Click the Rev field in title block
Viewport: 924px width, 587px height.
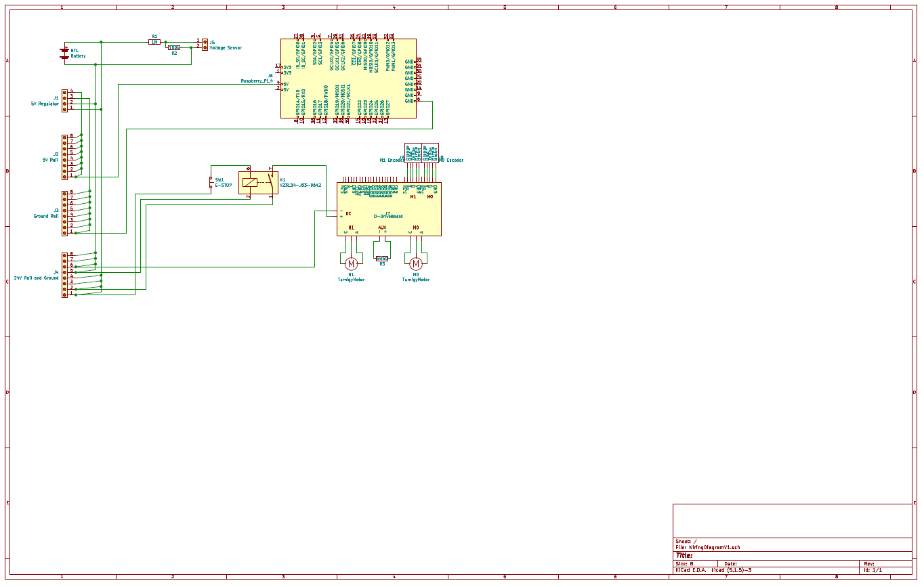tap(869, 563)
